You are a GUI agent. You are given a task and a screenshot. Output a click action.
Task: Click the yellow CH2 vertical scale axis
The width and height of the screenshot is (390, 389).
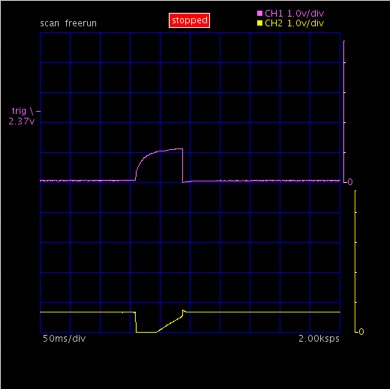tap(355, 261)
